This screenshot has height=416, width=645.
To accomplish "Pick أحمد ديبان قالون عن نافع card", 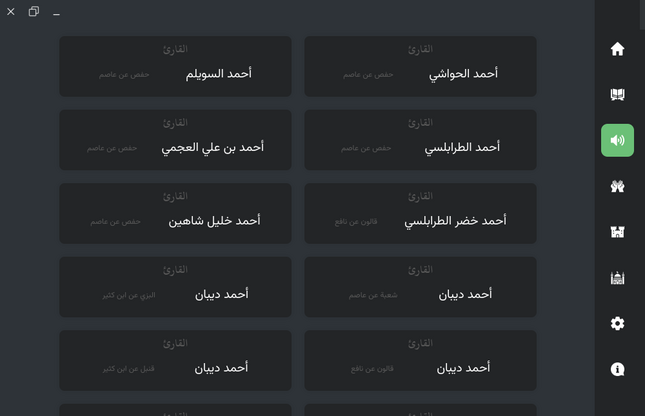I will tap(420, 360).
